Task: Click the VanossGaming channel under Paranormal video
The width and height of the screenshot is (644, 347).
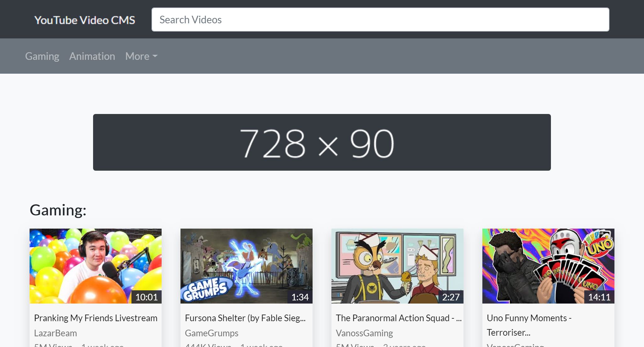Action: click(364, 333)
